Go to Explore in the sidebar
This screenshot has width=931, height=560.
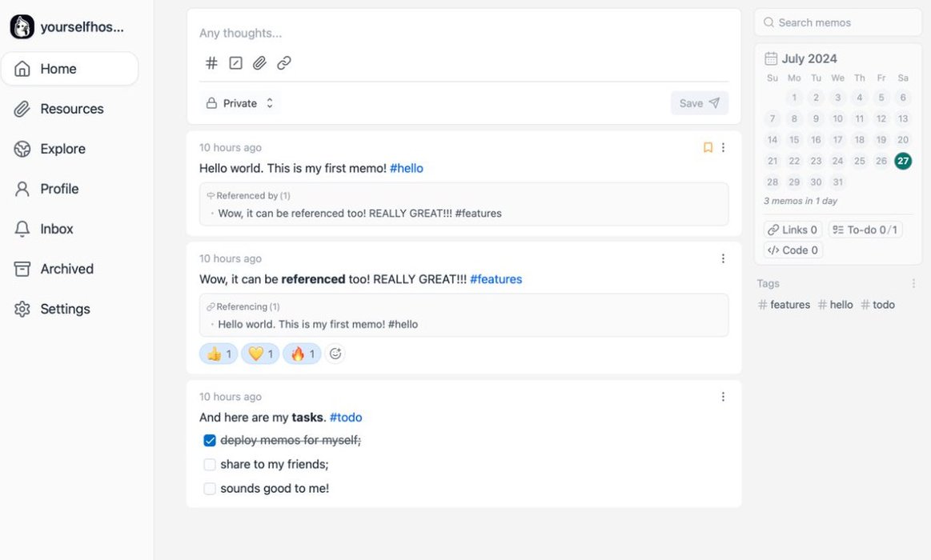tap(62, 149)
